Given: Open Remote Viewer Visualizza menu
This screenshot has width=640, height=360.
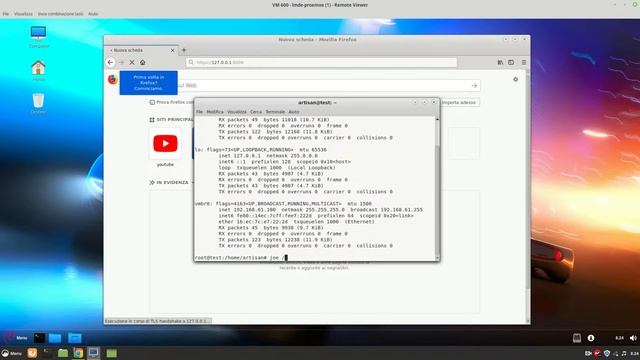Looking at the screenshot, I should (23, 14).
